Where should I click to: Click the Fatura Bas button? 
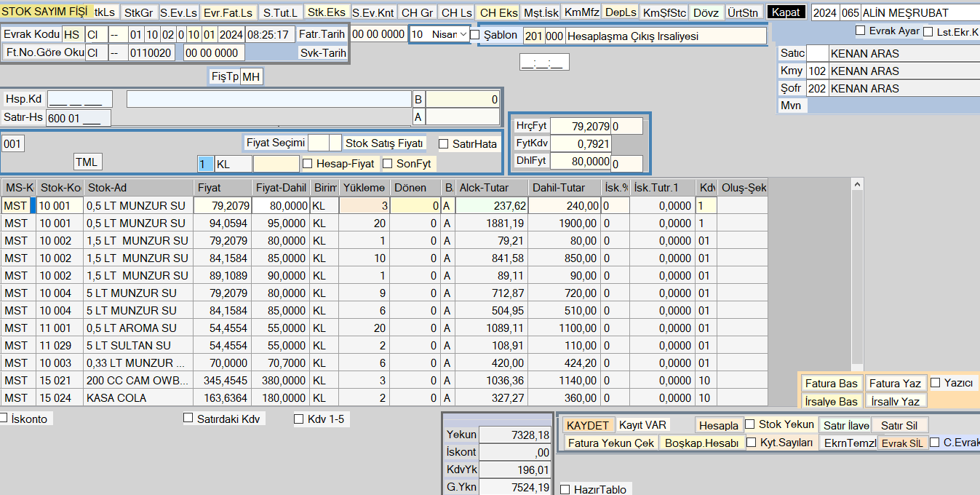(x=832, y=384)
